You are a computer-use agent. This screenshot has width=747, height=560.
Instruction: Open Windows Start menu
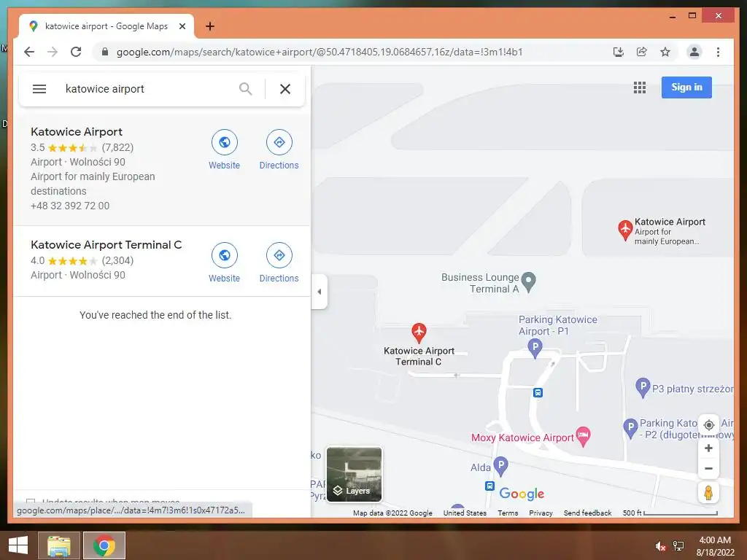[x=18, y=545]
